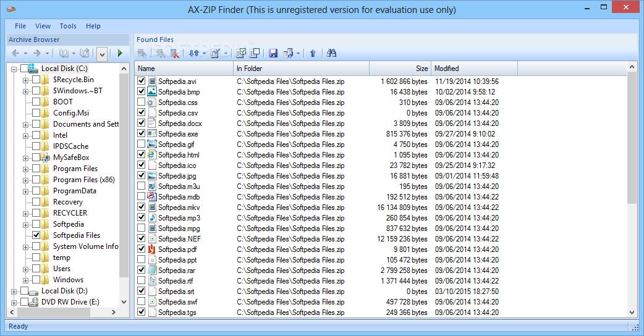Click the binoculars find icon
Viewport: 644px width, 336px height.
(331, 53)
